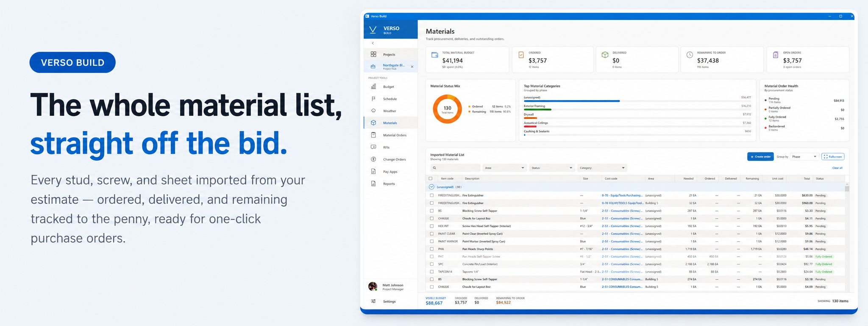Image resolution: width=868 pixels, height=326 pixels.
Task: Open the Settings entry in sidebar
Action: pos(390,301)
